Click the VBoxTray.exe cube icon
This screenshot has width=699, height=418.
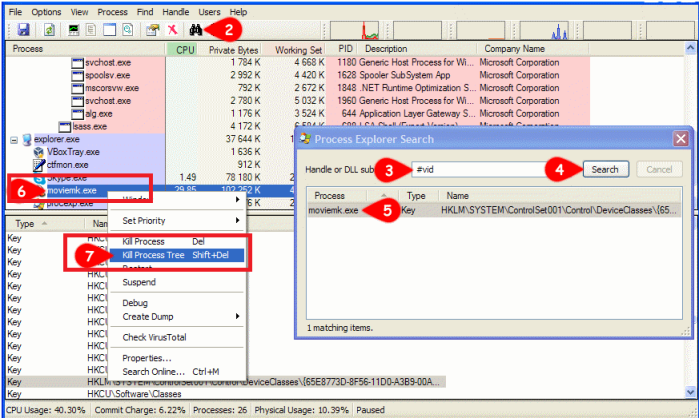(x=39, y=152)
